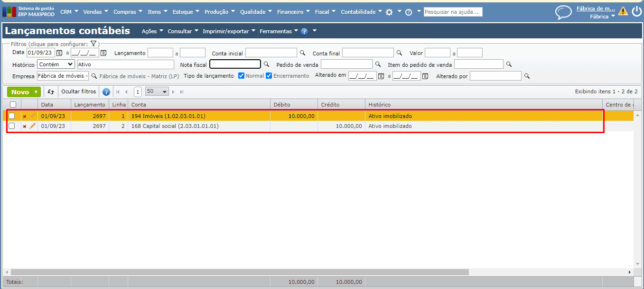Open the filter funnel configuration icon
Screen dimensions: 644x289
[93, 44]
